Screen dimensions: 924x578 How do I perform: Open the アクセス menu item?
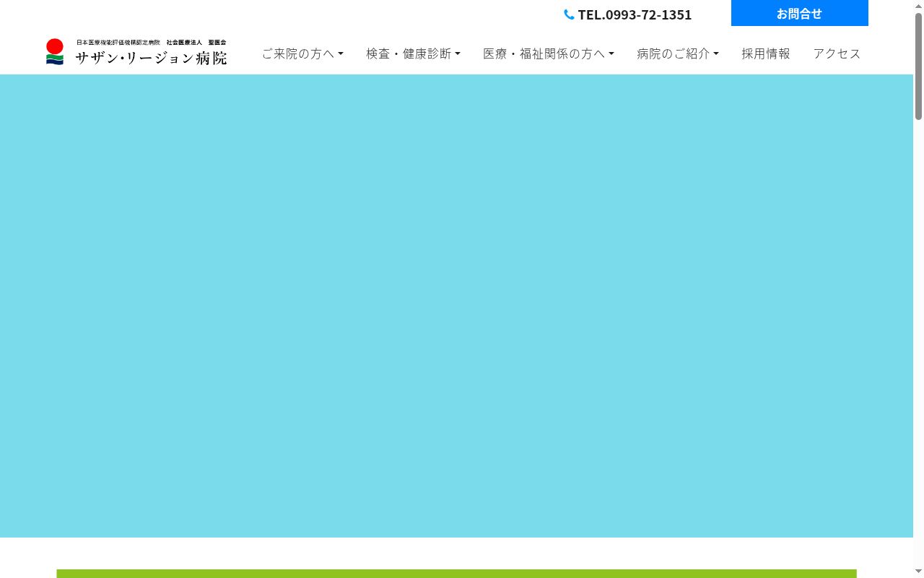[837, 53]
